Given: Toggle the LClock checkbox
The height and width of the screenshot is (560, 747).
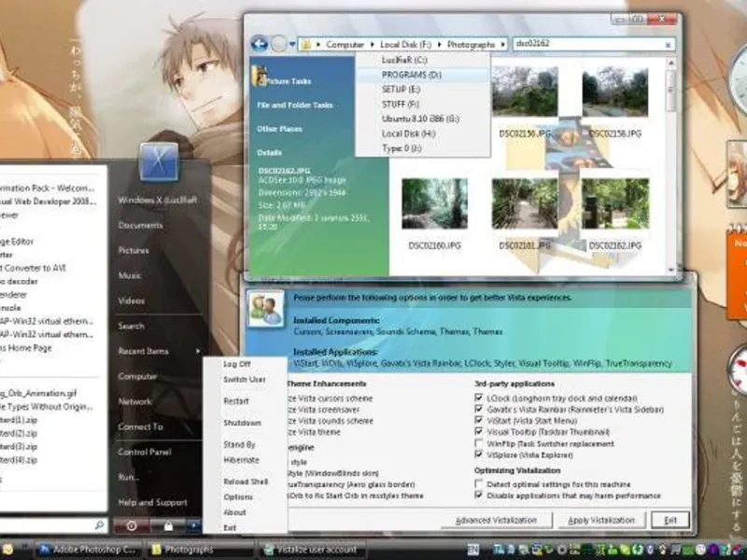Looking at the screenshot, I should [479, 398].
